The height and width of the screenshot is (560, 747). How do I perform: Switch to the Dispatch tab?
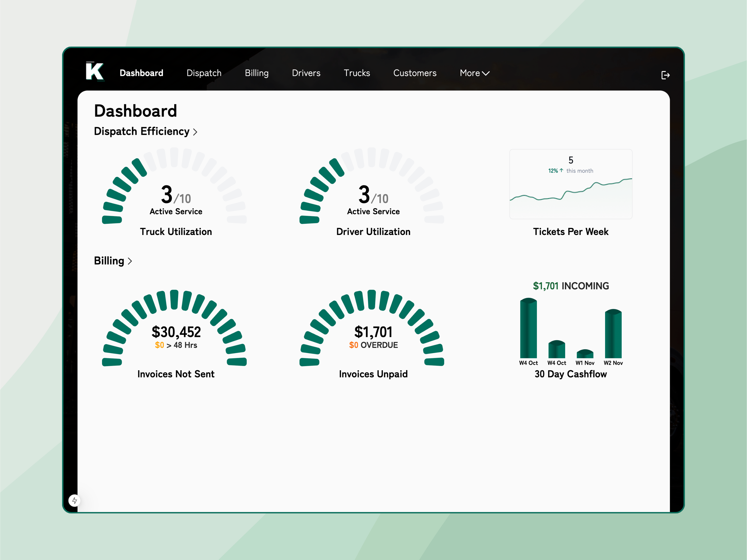(204, 73)
